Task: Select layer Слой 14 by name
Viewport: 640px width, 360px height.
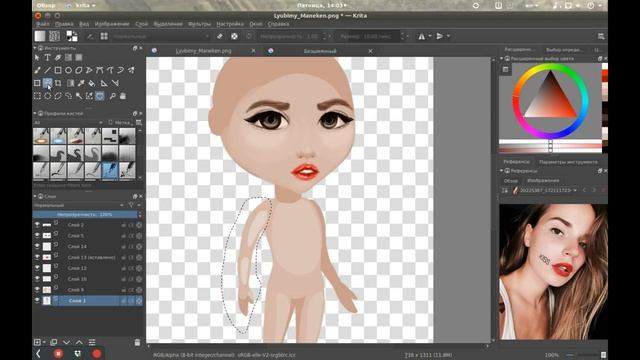Action: 77,247
